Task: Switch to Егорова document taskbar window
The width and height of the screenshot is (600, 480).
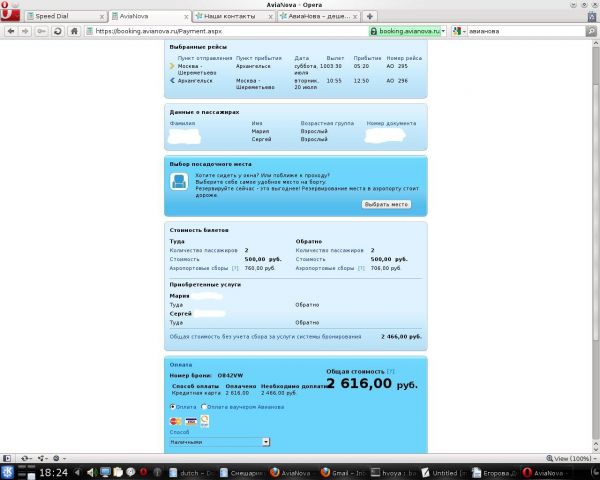Action: pos(494,473)
